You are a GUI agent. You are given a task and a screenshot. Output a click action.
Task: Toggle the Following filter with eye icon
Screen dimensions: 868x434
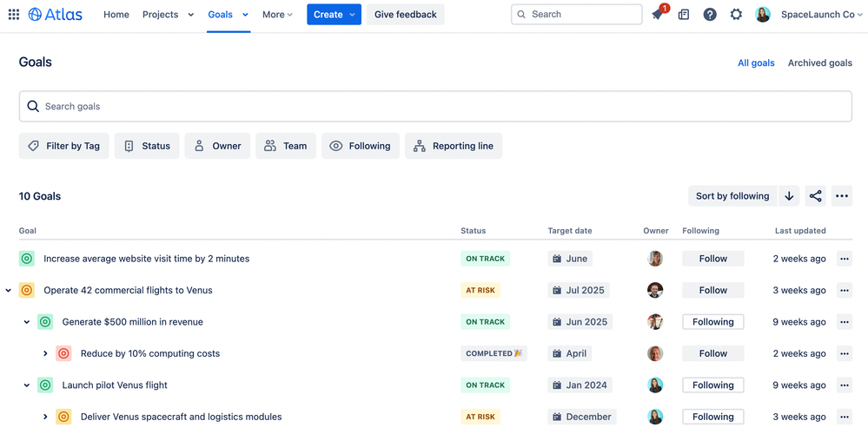pos(361,146)
